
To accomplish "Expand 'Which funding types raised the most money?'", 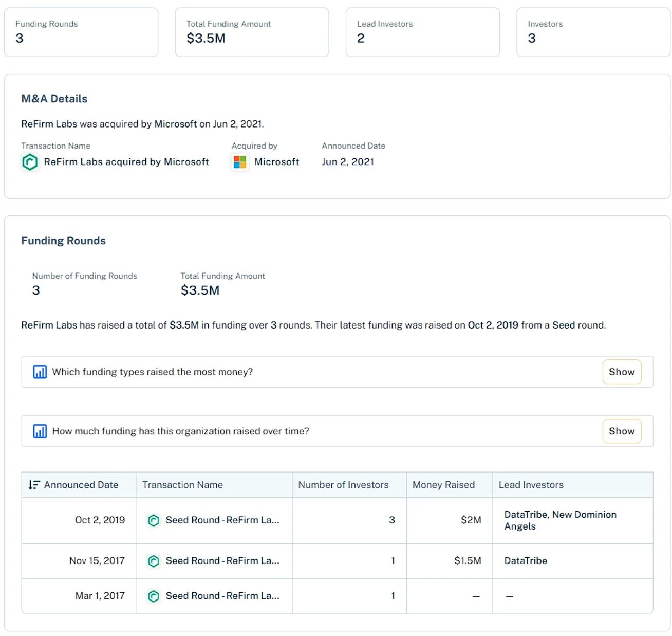I will pyautogui.click(x=337, y=372).
